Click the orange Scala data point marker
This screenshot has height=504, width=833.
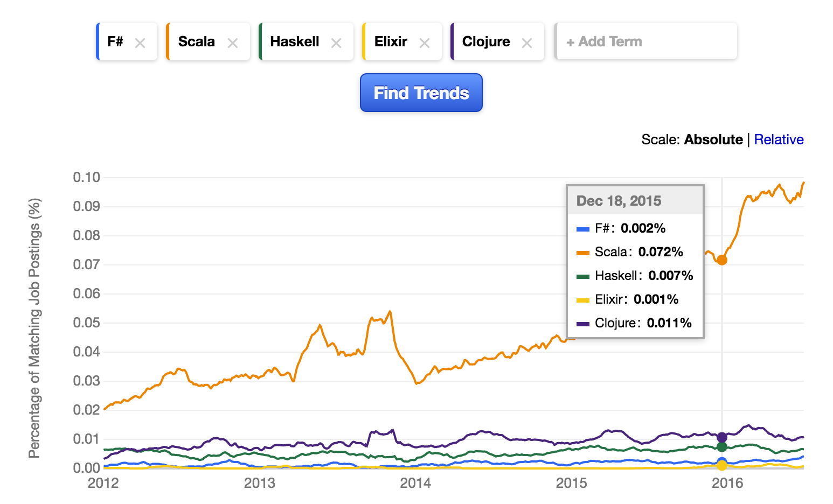[722, 260]
